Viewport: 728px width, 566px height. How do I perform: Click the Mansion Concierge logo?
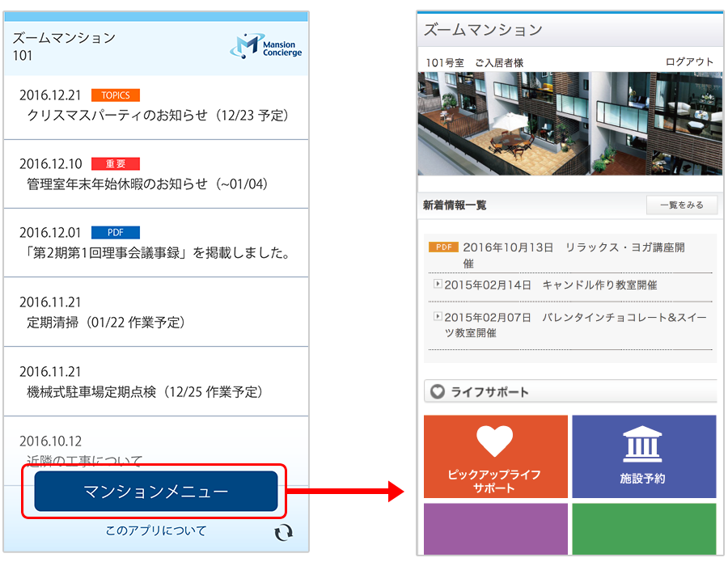pyautogui.click(x=265, y=46)
